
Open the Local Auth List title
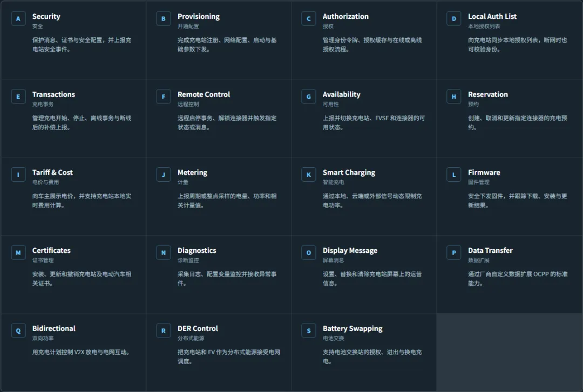click(x=492, y=16)
